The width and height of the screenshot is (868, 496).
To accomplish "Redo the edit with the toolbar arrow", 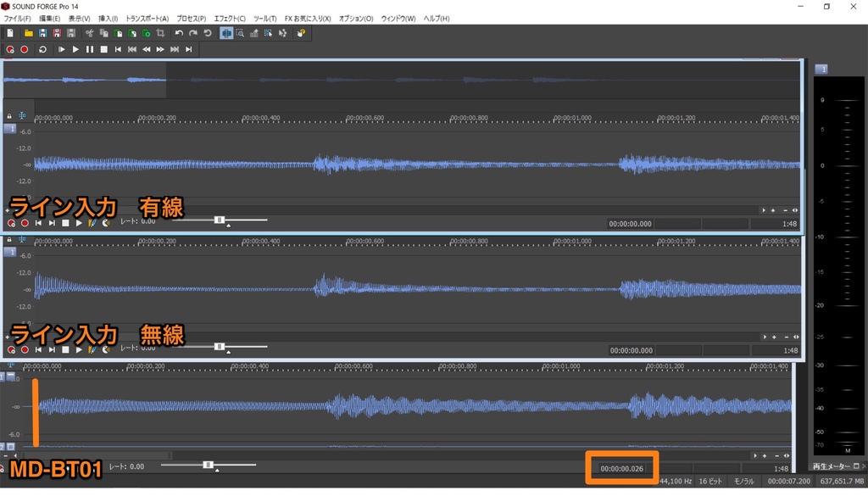I will pyautogui.click(x=193, y=33).
